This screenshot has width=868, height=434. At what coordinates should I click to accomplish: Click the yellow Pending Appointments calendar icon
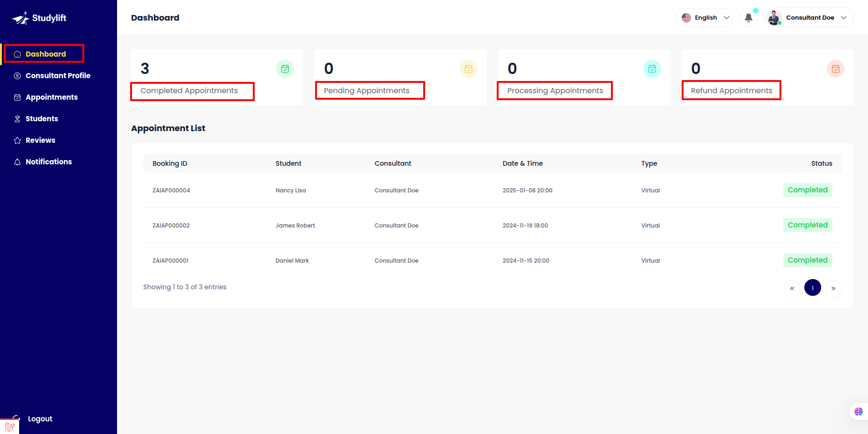click(x=469, y=69)
